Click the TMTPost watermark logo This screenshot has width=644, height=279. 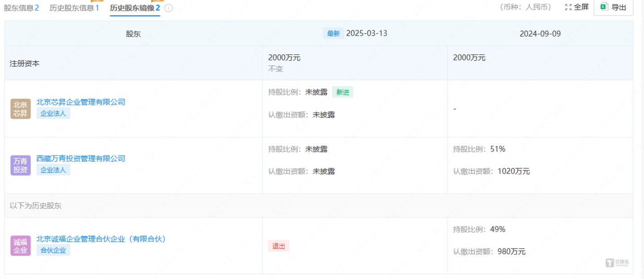coord(617,262)
